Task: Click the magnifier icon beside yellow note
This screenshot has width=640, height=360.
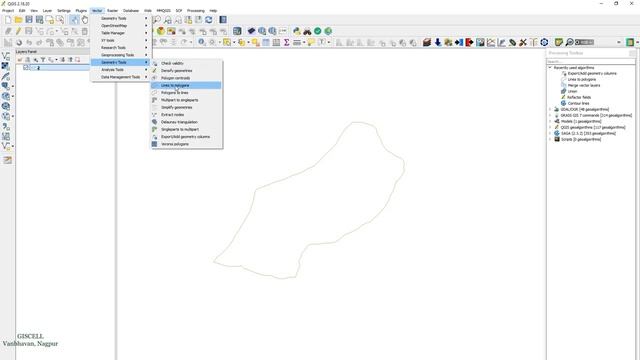Action: tap(569, 42)
